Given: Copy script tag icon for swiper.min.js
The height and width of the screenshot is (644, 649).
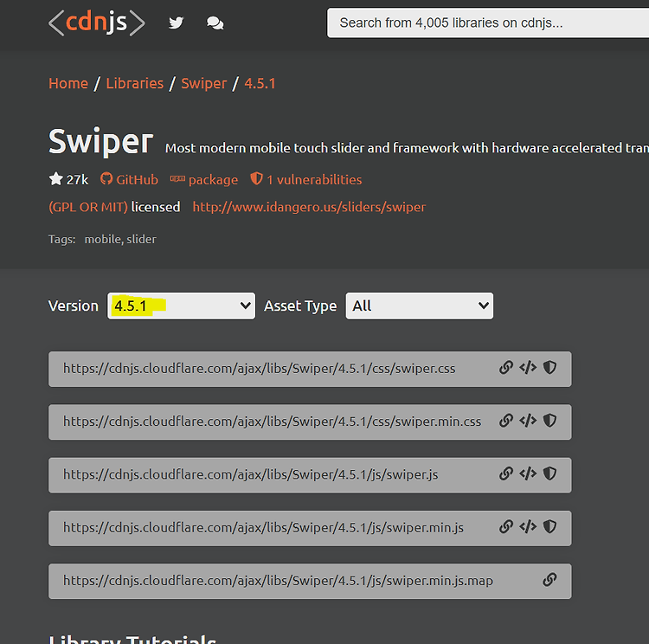Looking at the screenshot, I should coord(528,526).
